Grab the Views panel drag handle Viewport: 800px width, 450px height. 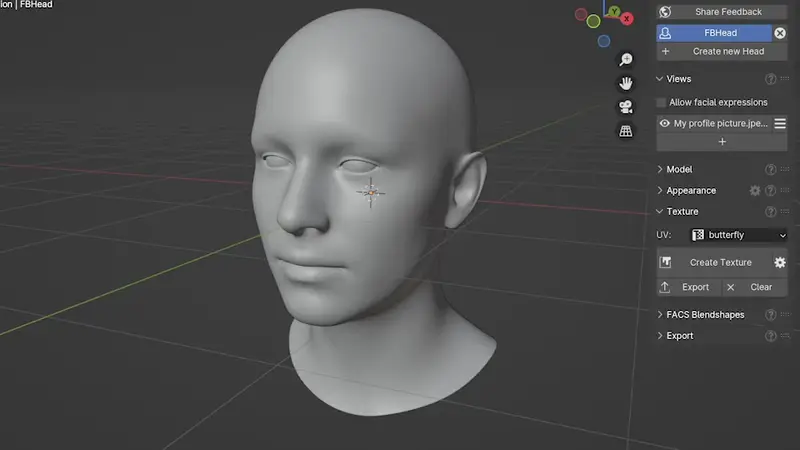(785, 79)
